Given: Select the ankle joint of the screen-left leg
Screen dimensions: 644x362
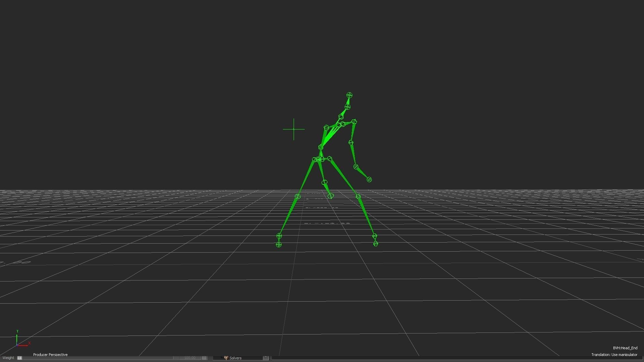Looking at the screenshot, I should 279,236.
